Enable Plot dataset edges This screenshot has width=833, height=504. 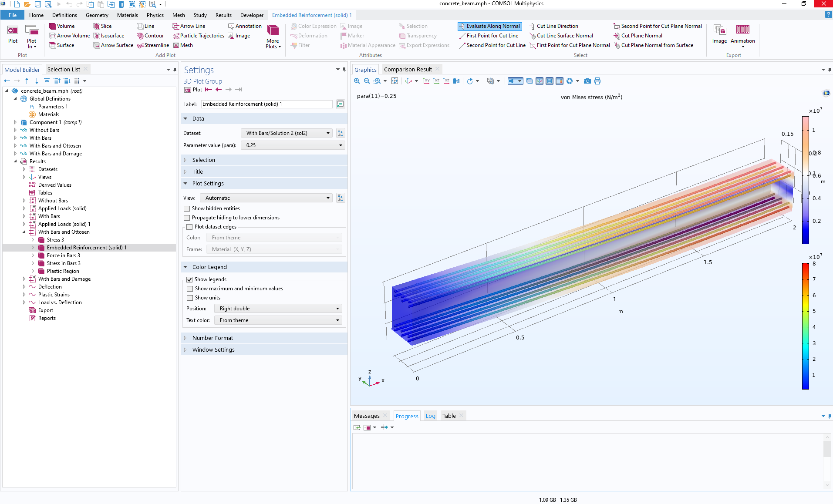[189, 227]
